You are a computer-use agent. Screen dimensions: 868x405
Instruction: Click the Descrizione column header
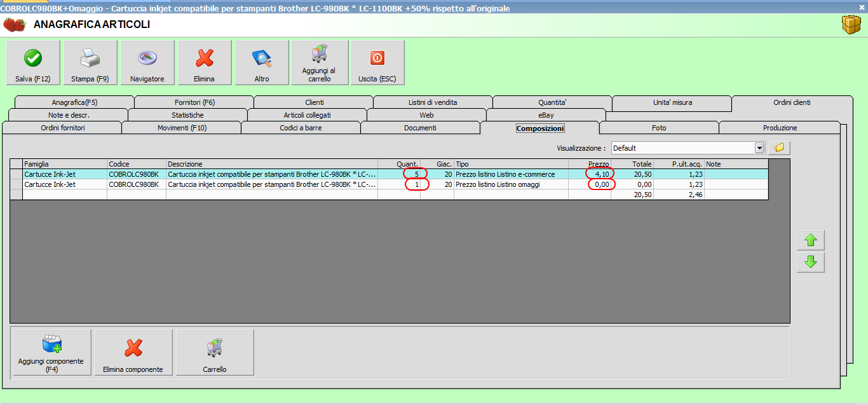272,164
